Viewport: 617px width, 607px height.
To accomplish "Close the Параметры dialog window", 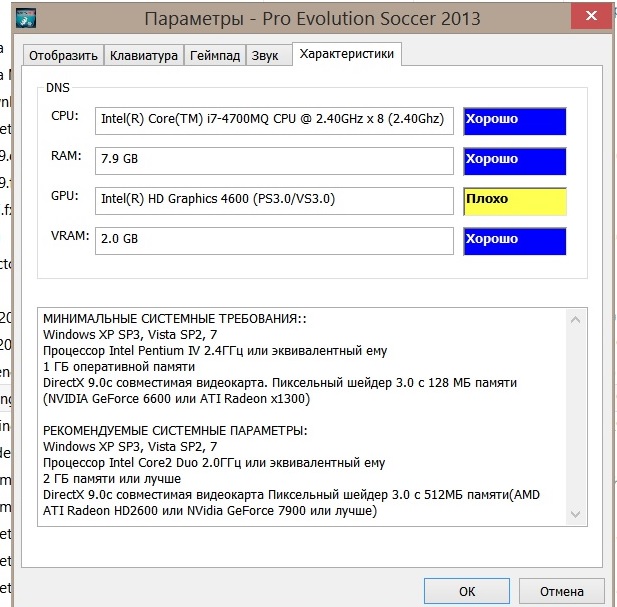I will 591,16.
